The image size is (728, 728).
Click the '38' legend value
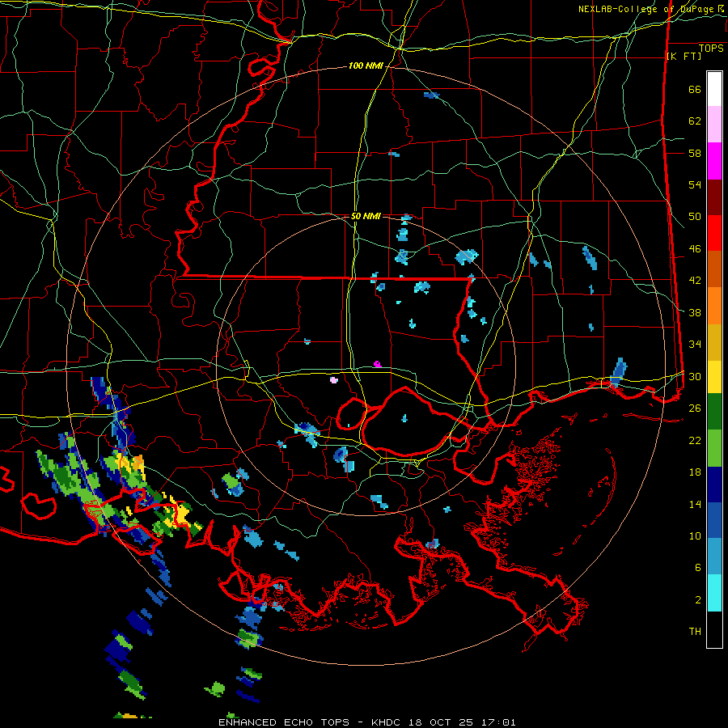[695, 312]
